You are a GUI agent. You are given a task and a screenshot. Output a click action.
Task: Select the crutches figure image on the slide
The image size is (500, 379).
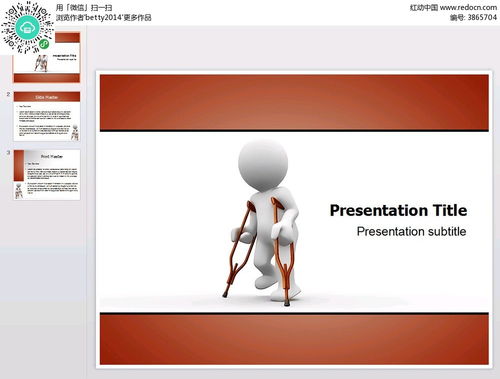coord(262,223)
